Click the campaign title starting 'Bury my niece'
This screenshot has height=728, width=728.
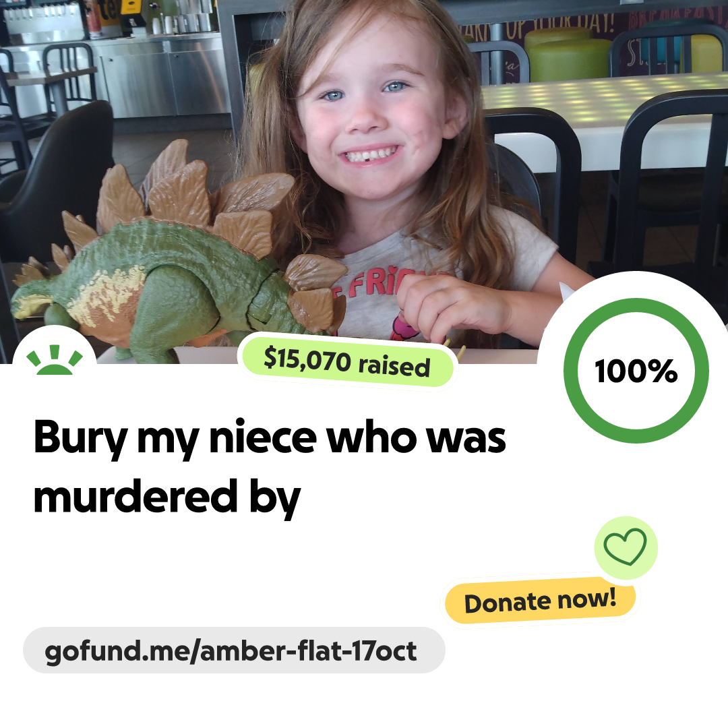click(x=270, y=466)
